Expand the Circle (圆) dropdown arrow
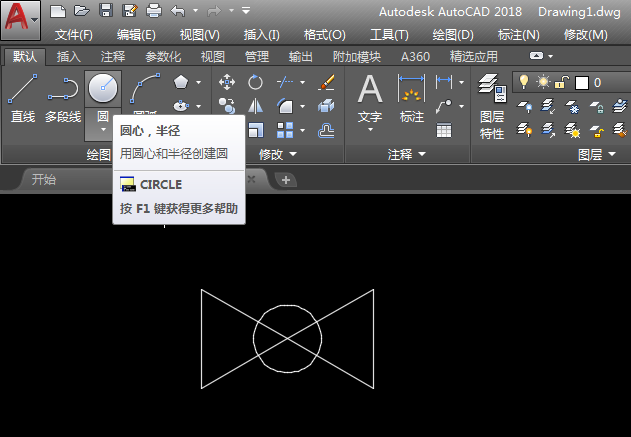This screenshot has width=631, height=437. [103, 130]
